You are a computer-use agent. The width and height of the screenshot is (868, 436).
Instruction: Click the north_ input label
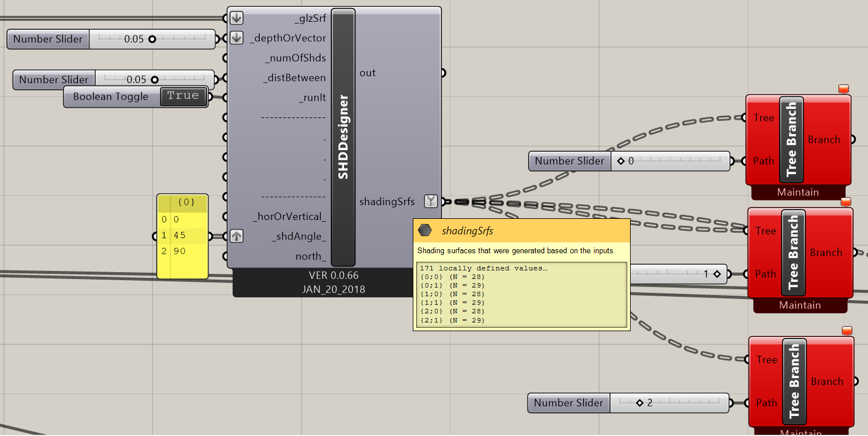(311, 256)
